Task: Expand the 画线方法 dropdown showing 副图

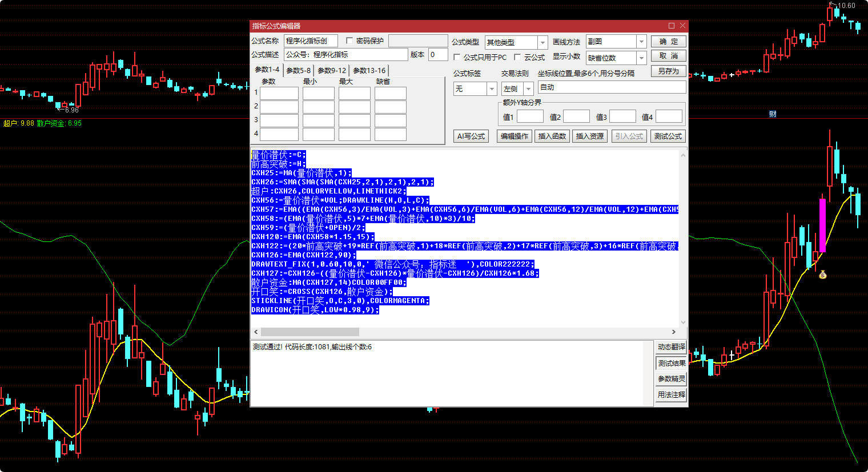Action: coord(641,42)
